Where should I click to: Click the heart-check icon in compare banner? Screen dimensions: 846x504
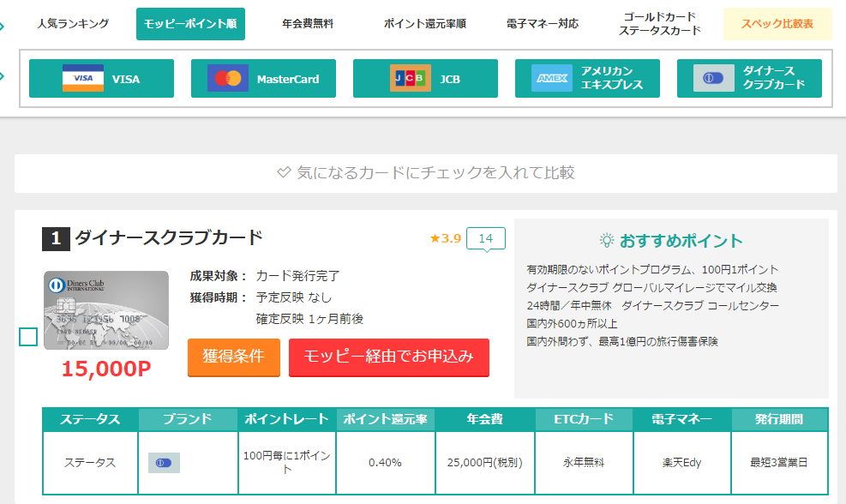point(284,172)
